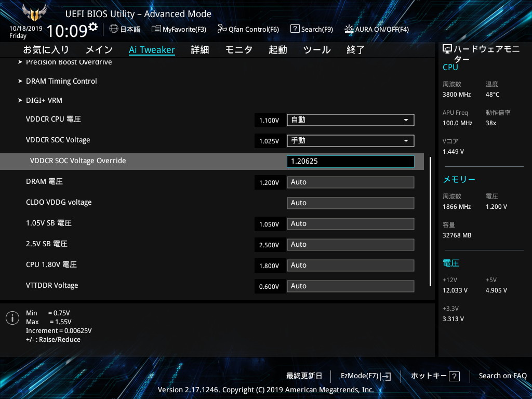
Task: Click 1.05V SB 電圧 Auto field
Action: [x=351, y=224]
